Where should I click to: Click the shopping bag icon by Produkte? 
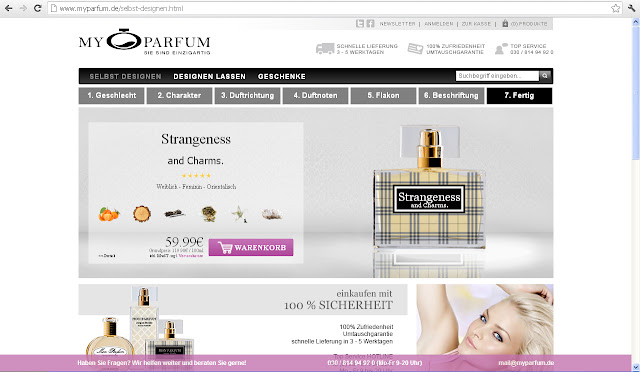pyautogui.click(x=505, y=24)
